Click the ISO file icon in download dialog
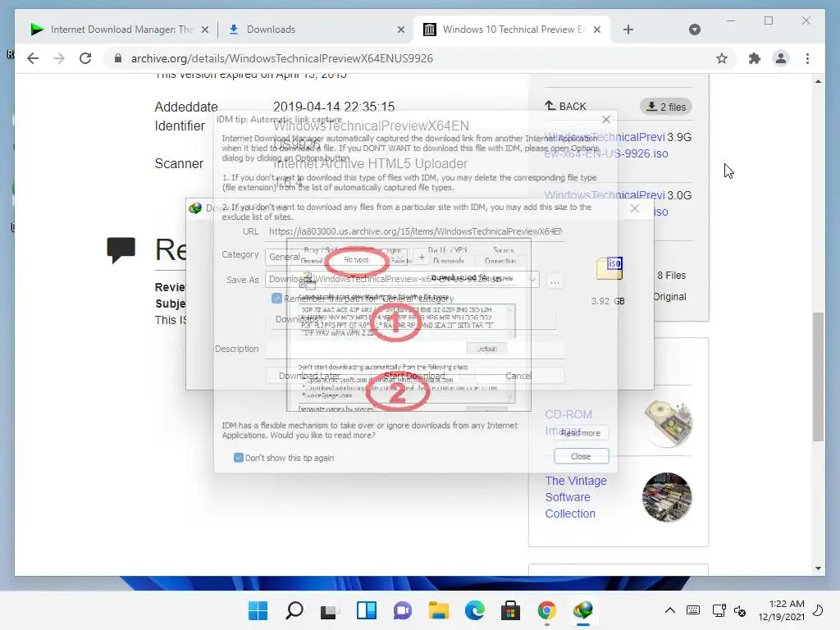The image size is (840, 630). tap(609, 268)
